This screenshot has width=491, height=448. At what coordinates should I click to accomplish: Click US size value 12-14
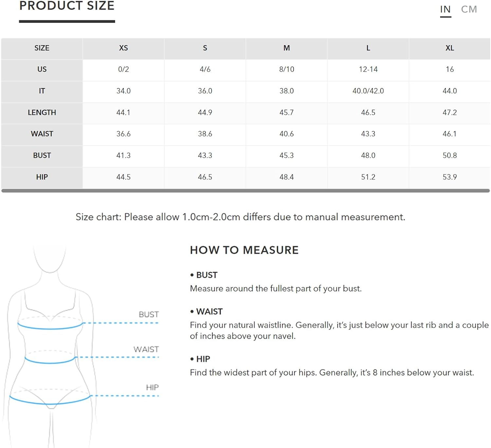coord(368,69)
